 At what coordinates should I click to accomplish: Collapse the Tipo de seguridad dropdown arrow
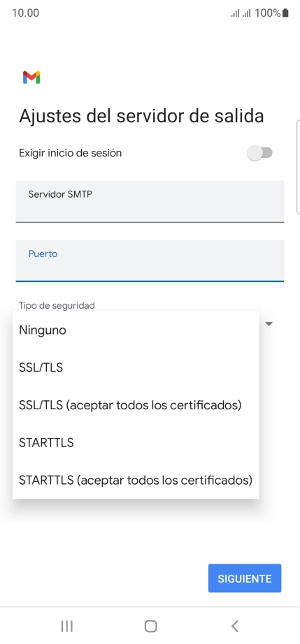click(269, 324)
